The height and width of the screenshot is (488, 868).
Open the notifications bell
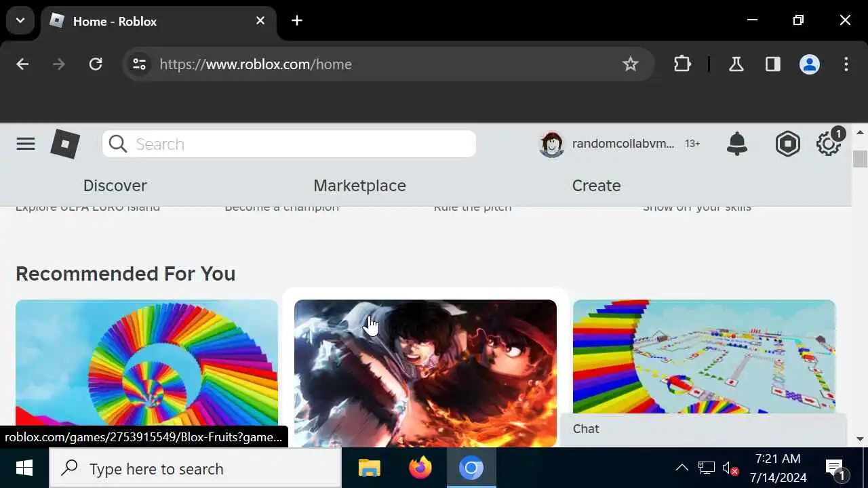(x=737, y=144)
